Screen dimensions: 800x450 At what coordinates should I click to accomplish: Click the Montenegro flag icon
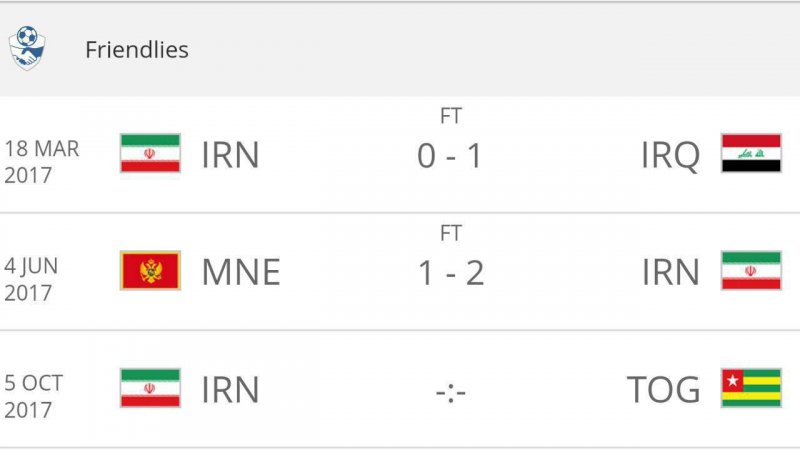click(150, 271)
